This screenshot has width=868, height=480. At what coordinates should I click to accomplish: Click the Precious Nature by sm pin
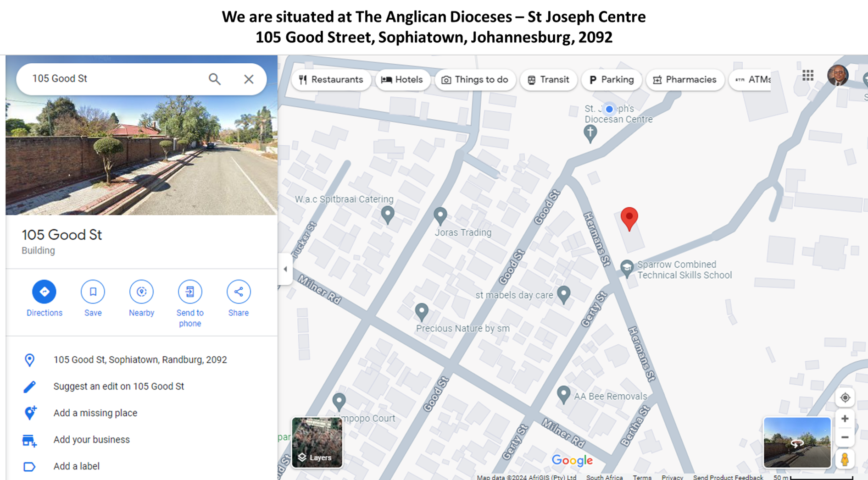422,312
